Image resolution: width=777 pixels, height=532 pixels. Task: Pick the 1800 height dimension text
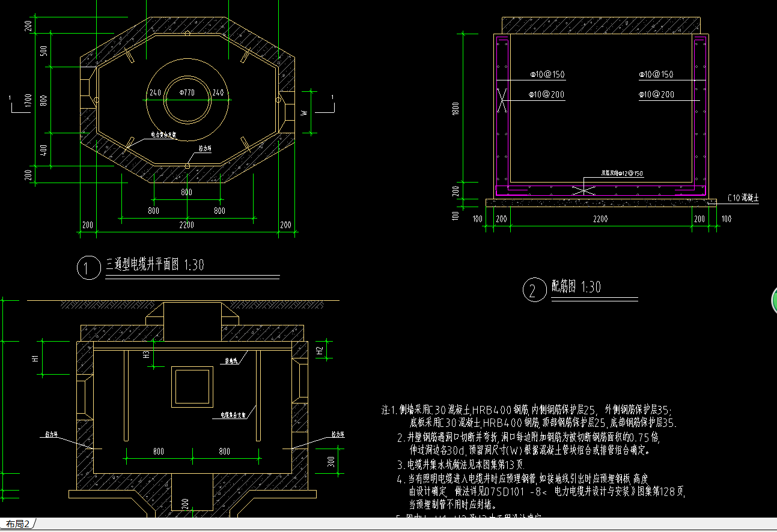click(x=456, y=109)
